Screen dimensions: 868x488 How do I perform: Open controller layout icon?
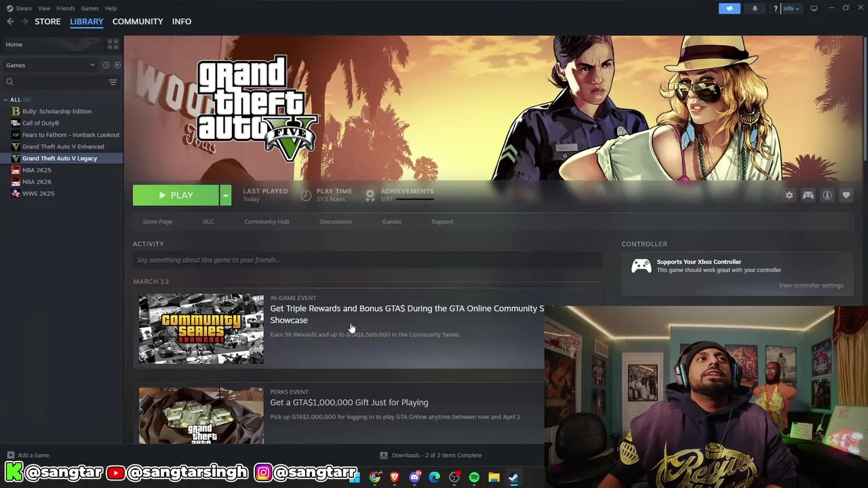pyautogui.click(x=808, y=195)
